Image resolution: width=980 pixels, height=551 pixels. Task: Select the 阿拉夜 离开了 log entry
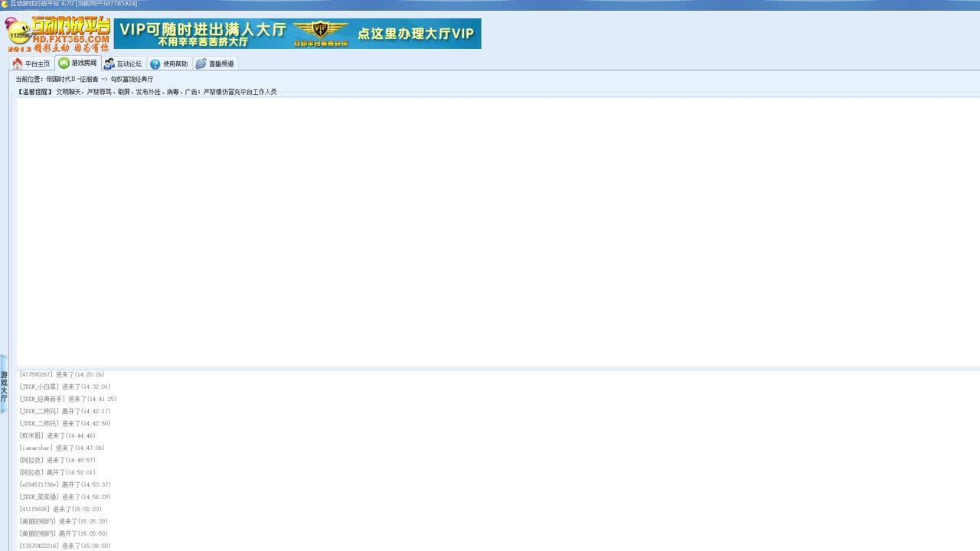(57, 472)
